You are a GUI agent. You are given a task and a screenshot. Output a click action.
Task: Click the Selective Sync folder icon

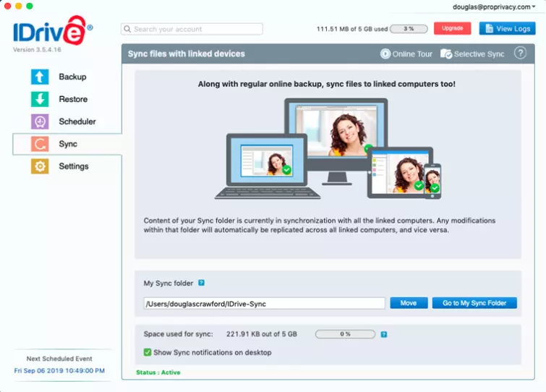[446, 54]
